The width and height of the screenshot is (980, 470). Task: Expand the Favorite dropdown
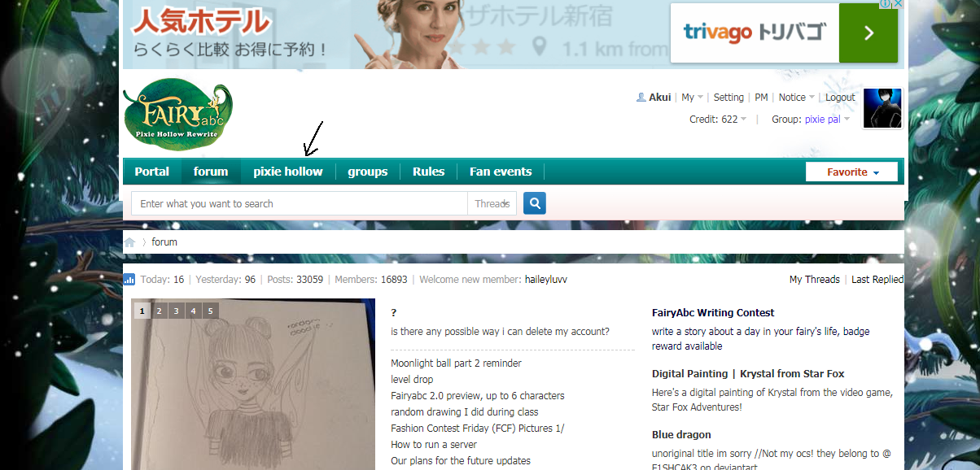click(x=851, y=172)
